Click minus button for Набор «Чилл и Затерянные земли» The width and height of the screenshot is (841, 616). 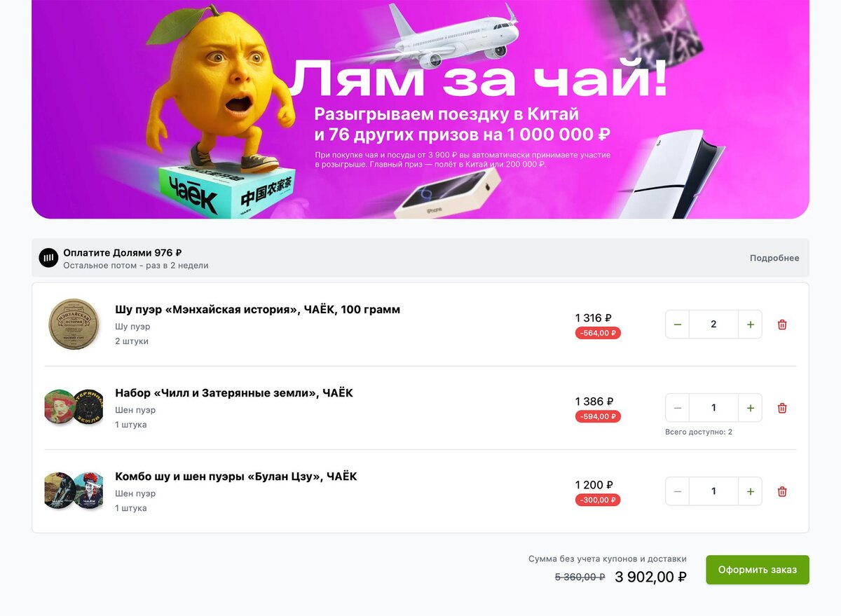[x=678, y=408]
